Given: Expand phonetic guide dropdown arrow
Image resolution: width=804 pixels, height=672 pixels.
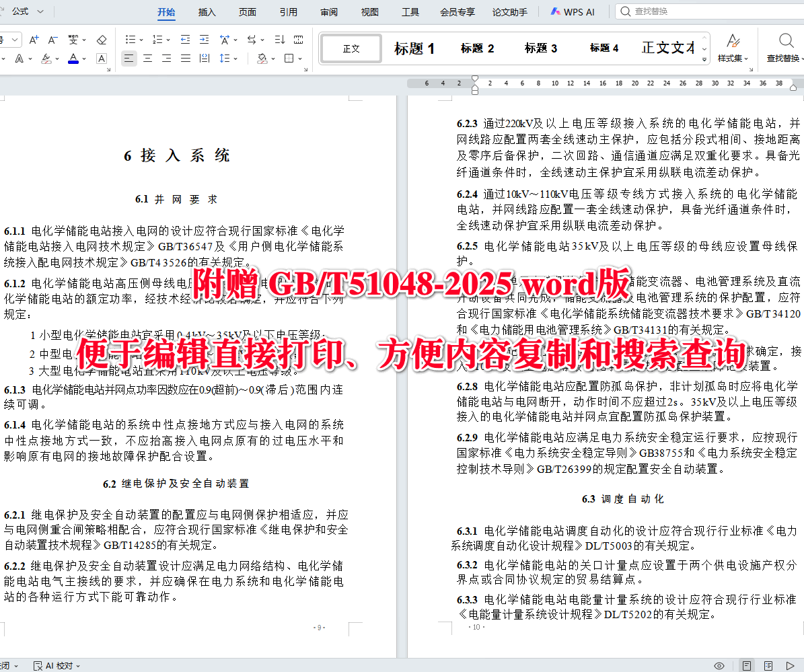Looking at the screenshot, I should point(84,40).
